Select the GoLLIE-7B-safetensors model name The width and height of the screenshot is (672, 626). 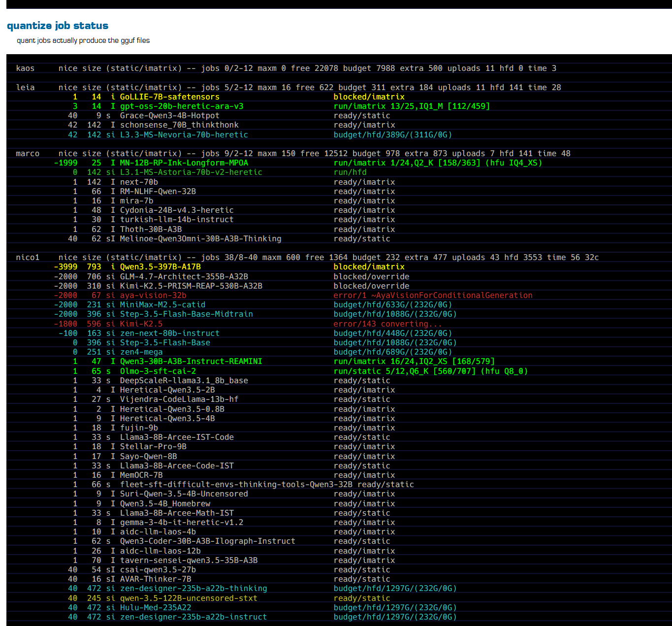(170, 97)
